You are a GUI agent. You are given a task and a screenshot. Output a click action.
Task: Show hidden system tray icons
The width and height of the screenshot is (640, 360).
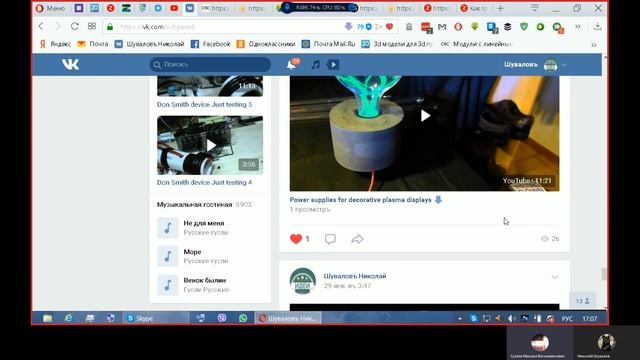tap(460, 318)
